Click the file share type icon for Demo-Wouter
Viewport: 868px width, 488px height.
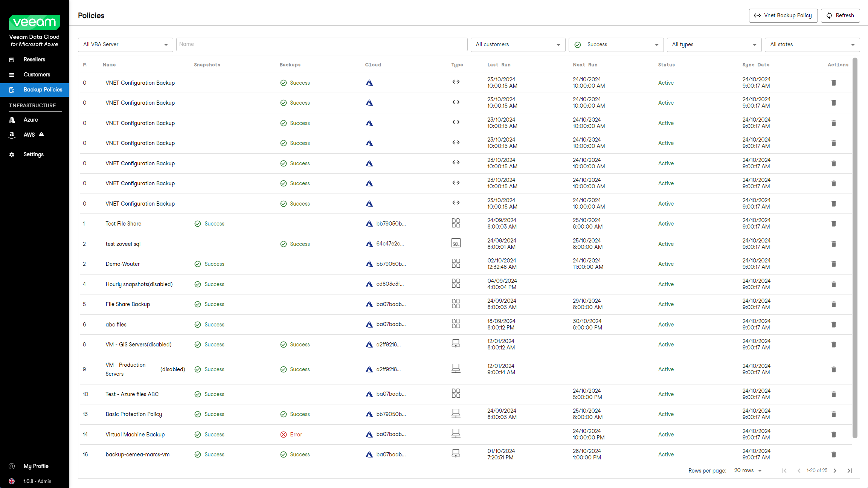pyautogui.click(x=456, y=263)
